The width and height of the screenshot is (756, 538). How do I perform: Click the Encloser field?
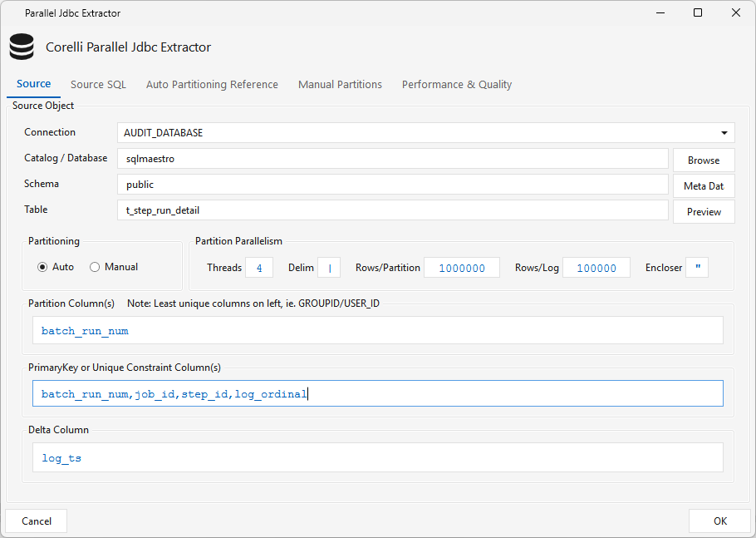[x=697, y=268]
